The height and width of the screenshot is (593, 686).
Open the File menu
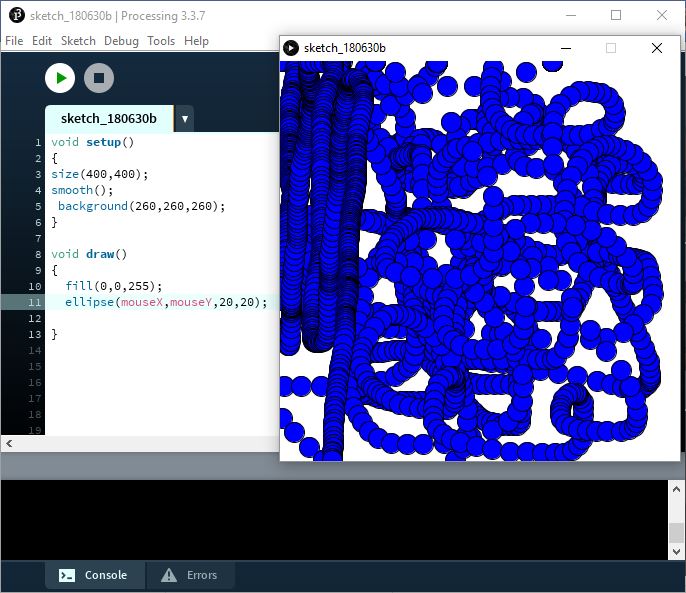click(14, 41)
